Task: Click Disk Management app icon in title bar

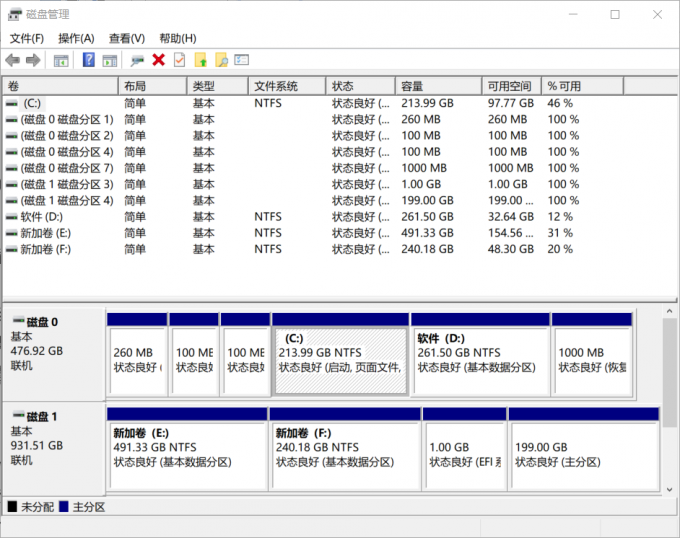Action: 15,14
